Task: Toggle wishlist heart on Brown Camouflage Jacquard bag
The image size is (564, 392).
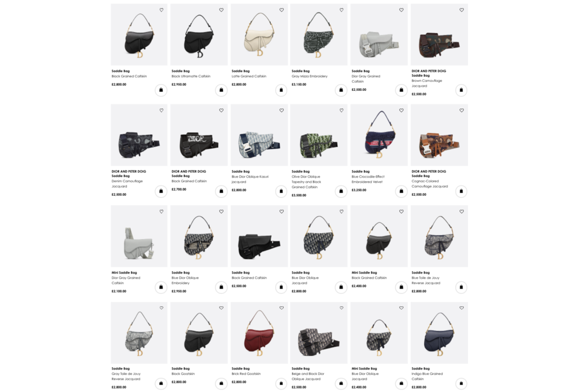Action: [461, 10]
